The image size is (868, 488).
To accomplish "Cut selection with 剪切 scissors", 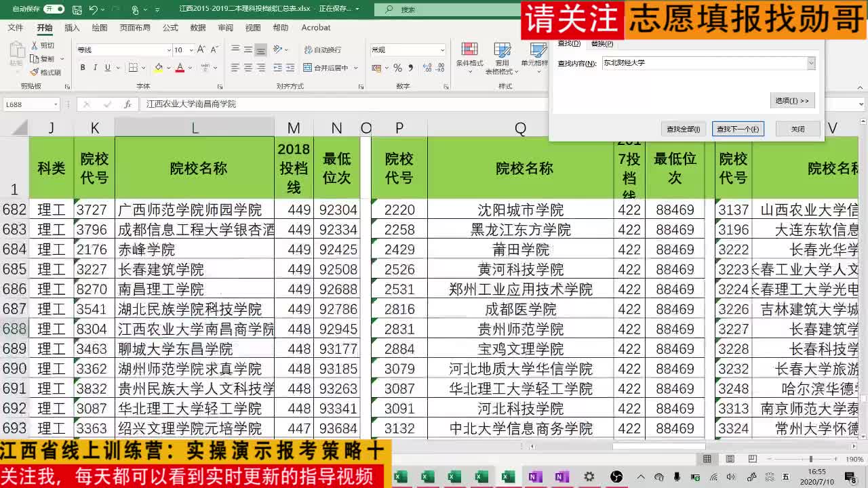I will pyautogui.click(x=43, y=45).
